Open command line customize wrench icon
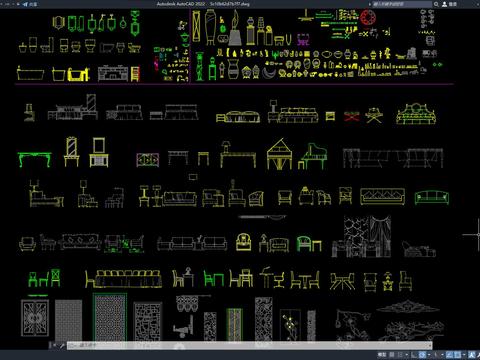 [62, 346]
